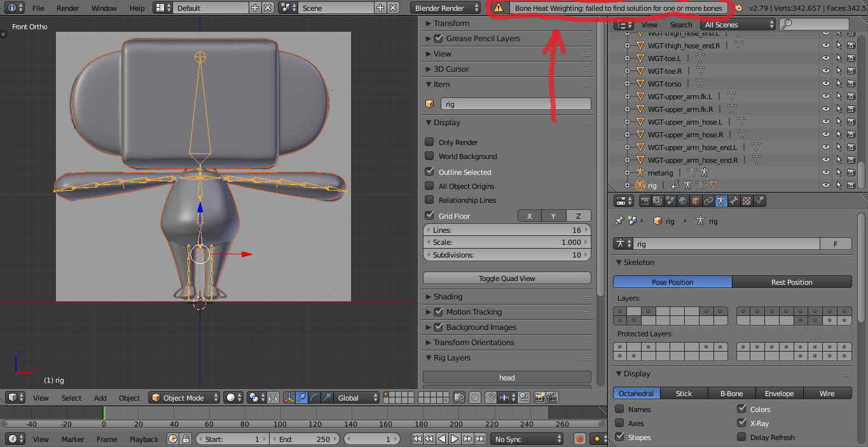Hide the metarig object with eye icon
Screen dimensions: 868x447
825,172
